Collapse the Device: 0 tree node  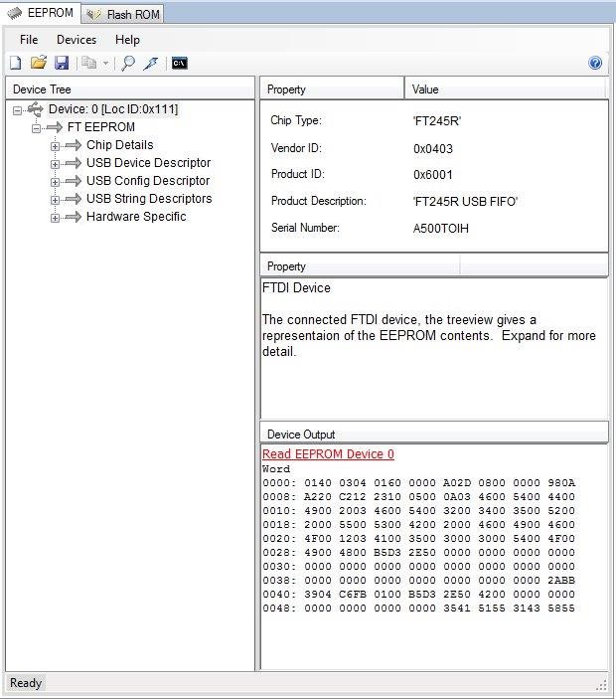pos(17,110)
